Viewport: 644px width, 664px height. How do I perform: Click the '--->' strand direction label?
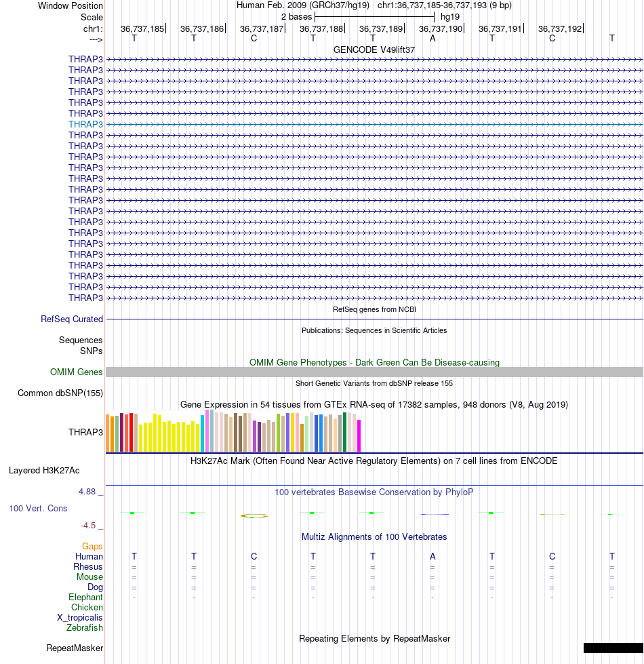[96, 39]
